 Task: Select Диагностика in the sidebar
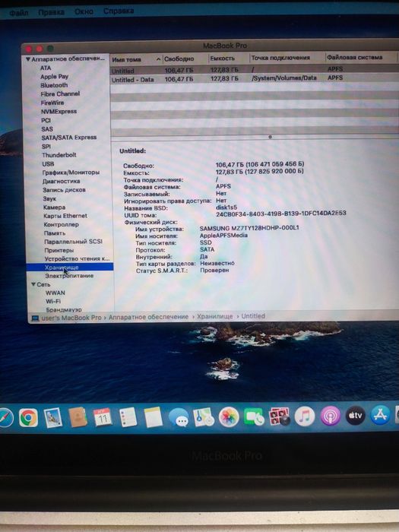coord(61,181)
